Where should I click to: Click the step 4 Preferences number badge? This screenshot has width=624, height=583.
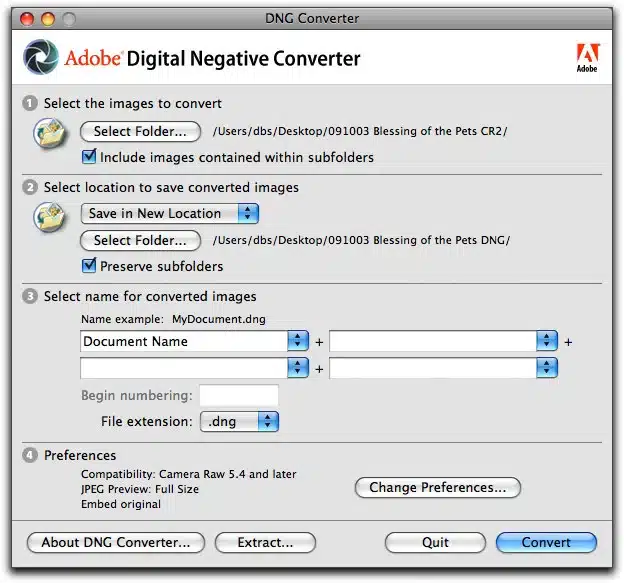click(30, 455)
